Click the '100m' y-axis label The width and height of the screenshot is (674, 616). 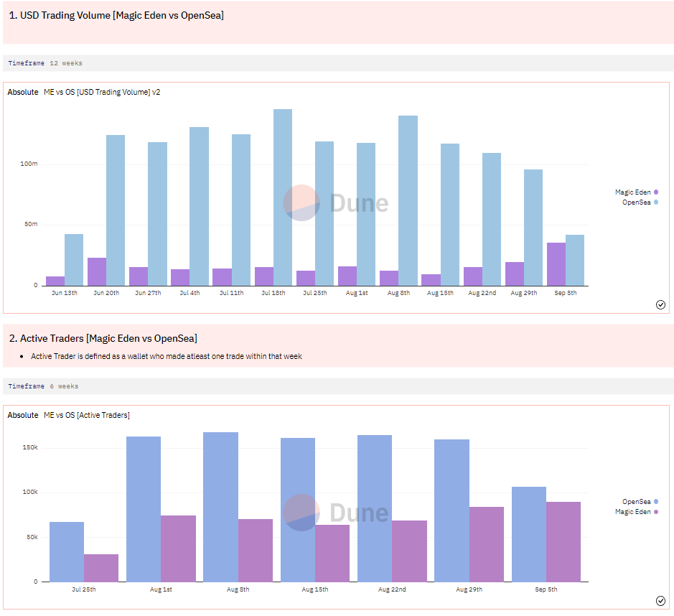click(x=29, y=164)
